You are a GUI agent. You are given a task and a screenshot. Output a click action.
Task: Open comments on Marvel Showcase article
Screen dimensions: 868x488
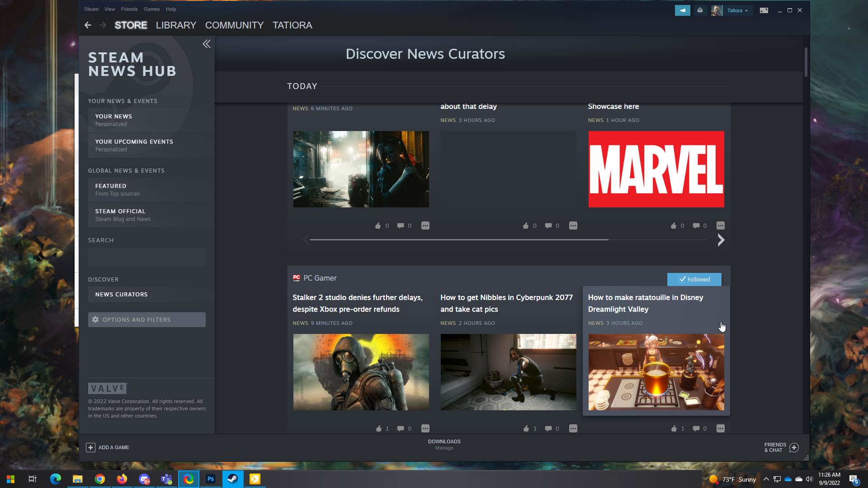point(696,225)
